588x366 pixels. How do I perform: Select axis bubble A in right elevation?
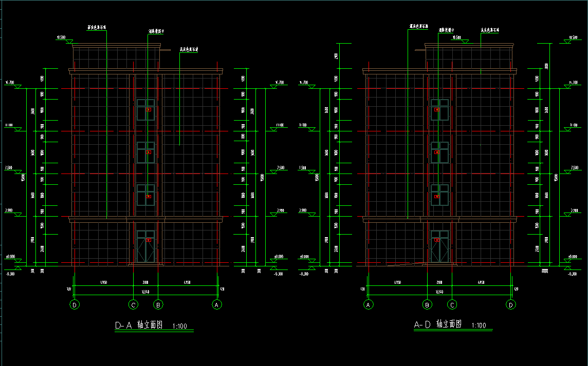tap(368, 305)
